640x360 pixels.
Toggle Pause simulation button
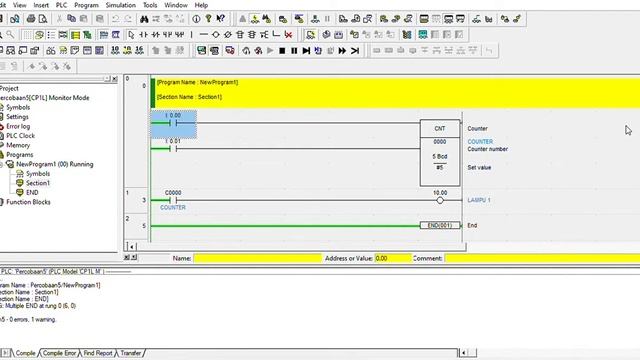(x=294, y=51)
